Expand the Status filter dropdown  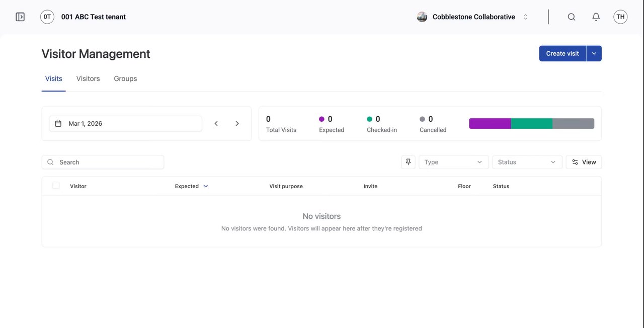[x=527, y=162]
